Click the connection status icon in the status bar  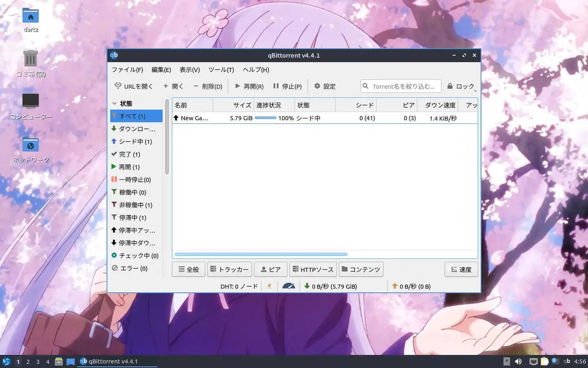[269, 286]
